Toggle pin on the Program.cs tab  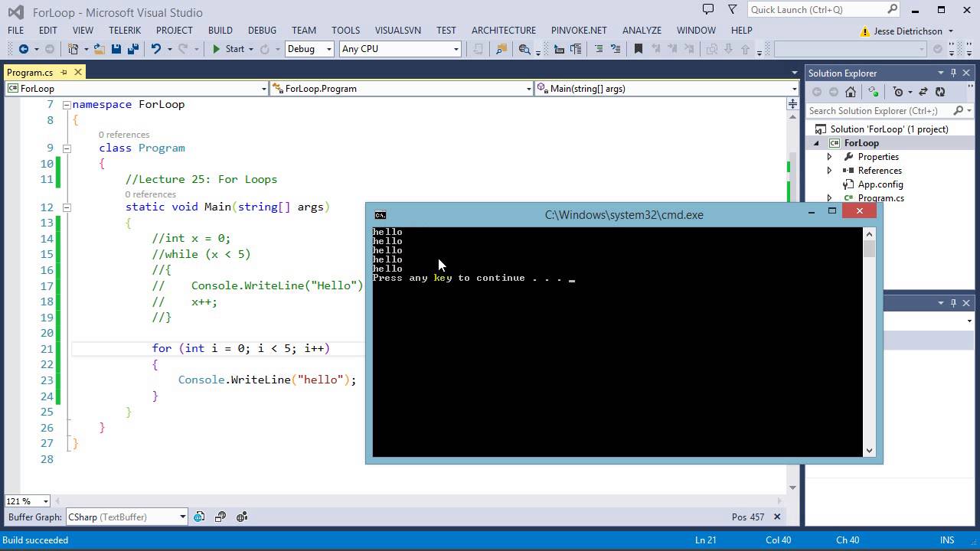tap(64, 73)
